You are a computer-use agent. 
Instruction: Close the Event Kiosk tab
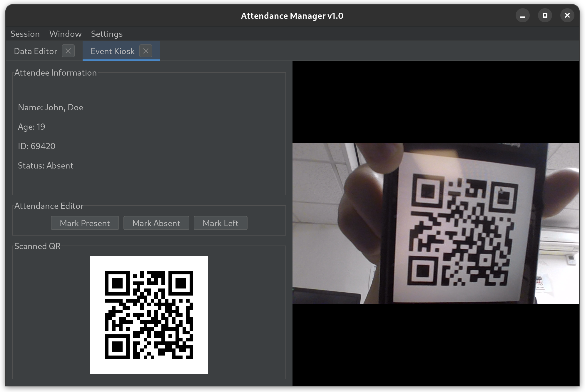(x=146, y=51)
